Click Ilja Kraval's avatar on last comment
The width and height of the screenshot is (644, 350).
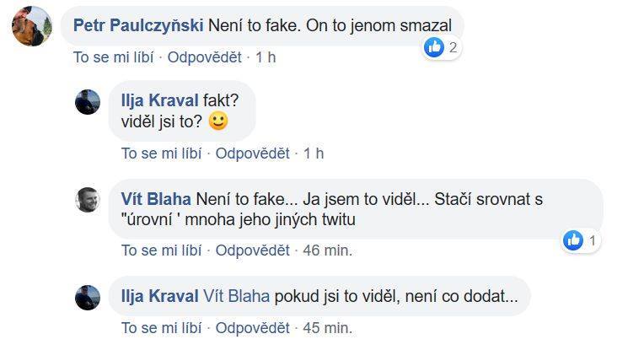(x=88, y=297)
